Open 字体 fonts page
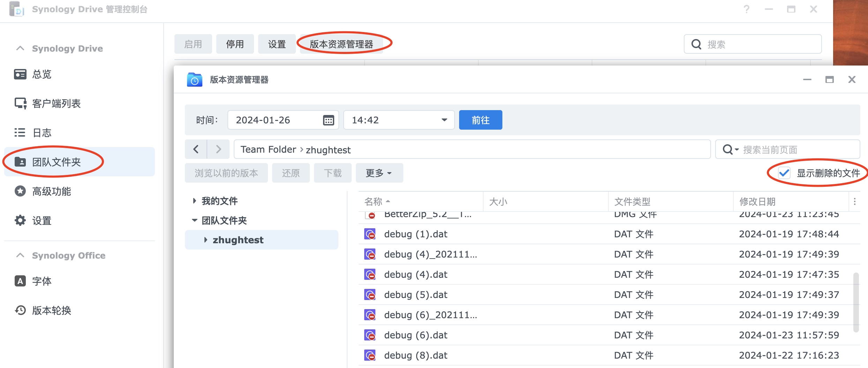Image resolution: width=868 pixels, height=368 pixels. click(x=80, y=281)
